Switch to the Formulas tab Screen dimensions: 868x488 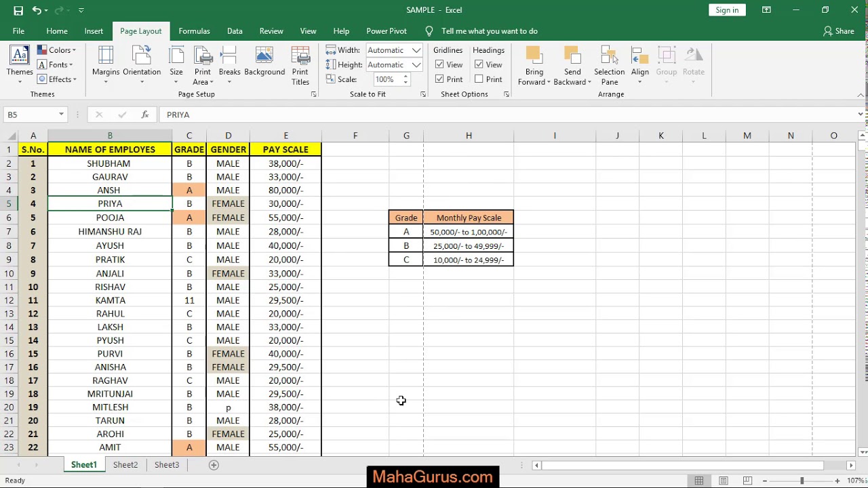coord(194,31)
